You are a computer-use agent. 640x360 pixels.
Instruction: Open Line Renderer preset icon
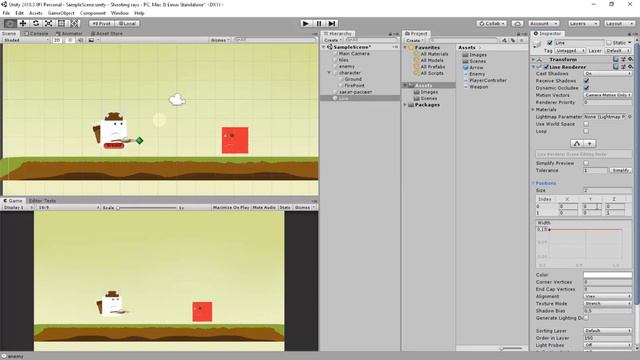[623, 67]
